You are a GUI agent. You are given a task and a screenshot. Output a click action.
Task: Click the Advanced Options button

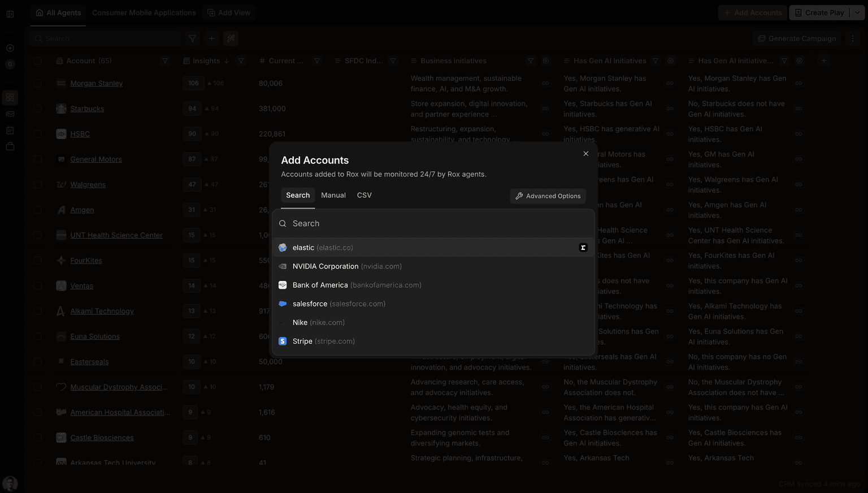tap(547, 196)
